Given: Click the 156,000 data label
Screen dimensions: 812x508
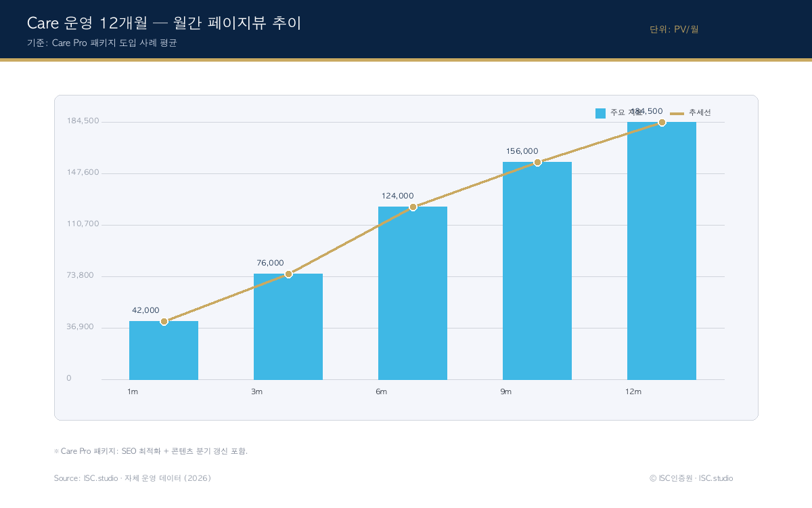Looking at the screenshot, I should [522, 151].
